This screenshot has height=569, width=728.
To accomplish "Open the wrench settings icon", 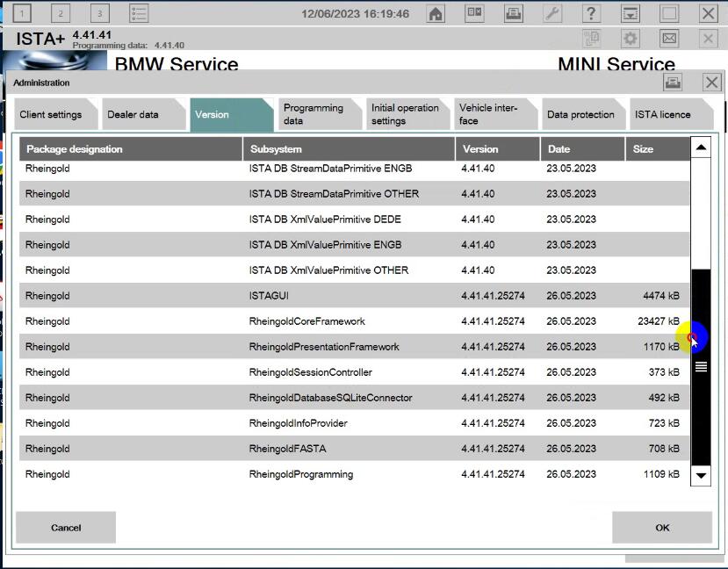I will tap(552, 13).
